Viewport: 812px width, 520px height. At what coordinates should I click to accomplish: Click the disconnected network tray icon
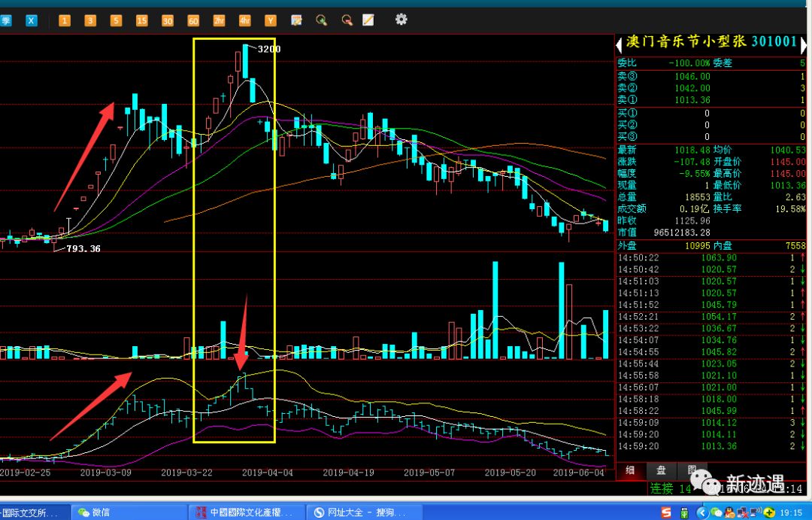point(743,512)
